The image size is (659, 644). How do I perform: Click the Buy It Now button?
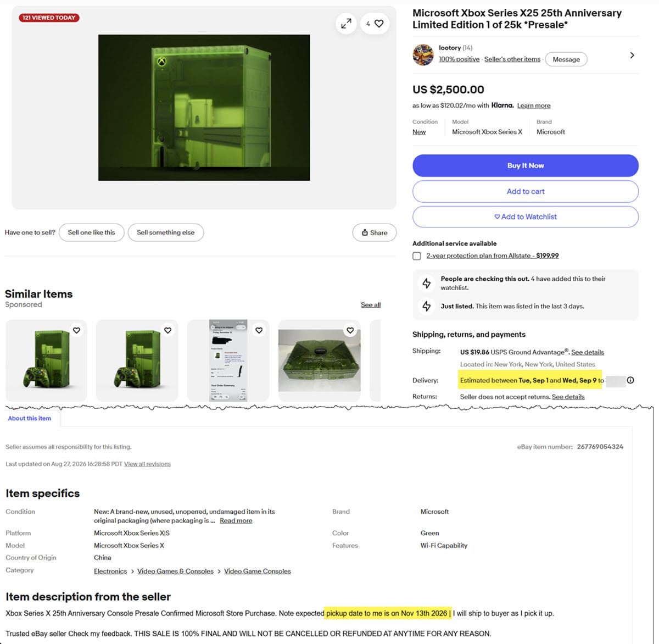[x=526, y=165]
